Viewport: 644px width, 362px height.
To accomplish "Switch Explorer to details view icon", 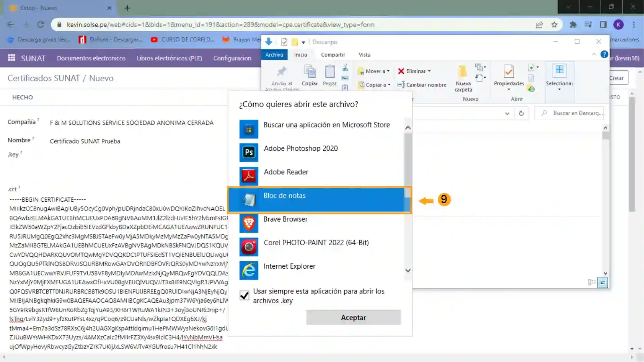I will [x=592, y=282].
